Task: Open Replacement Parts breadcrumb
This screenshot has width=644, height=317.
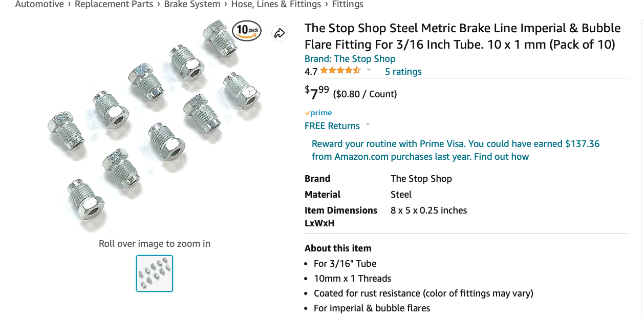Action: pos(114,5)
